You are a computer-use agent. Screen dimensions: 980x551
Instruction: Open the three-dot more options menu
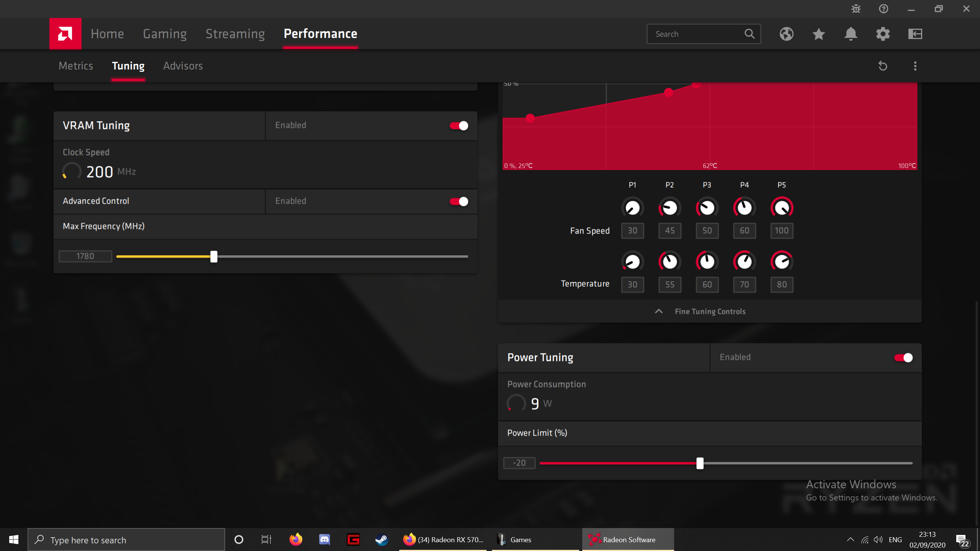coord(915,66)
